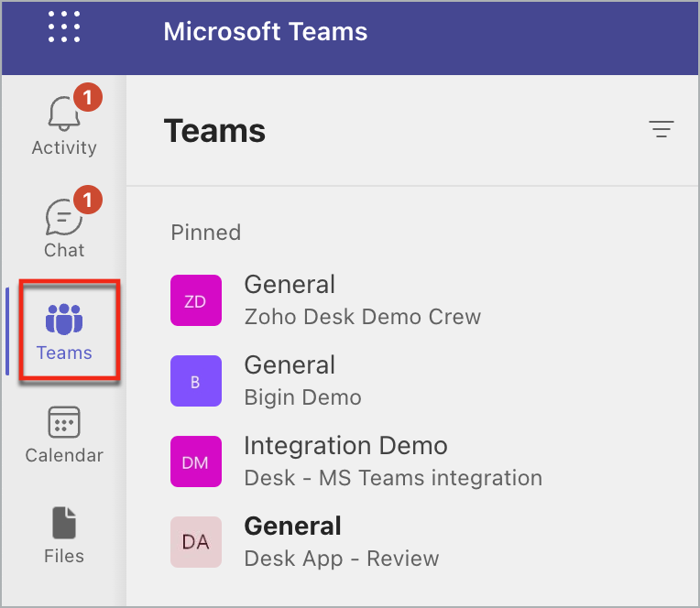The height and width of the screenshot is (608, 700).
Task: Open General channel of Bigin Demo
Action: click(x=290, y=365)
